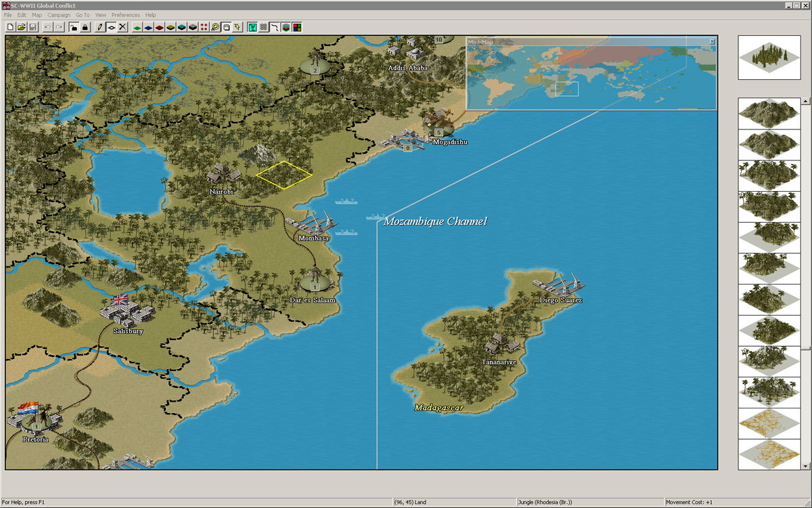Choose the green layer tile icon
The image size is (812, 508).
137,27
